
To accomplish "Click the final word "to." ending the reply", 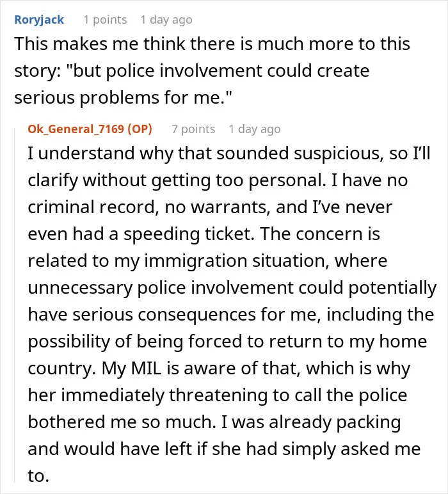I will [x=38, y=475].
